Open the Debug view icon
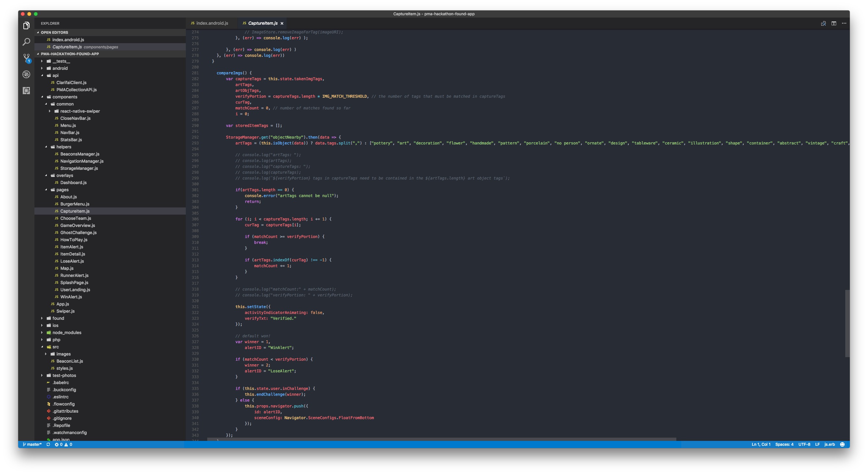This screenshot has height=474, width=868. pyautogui.click(x=26, y=74)
